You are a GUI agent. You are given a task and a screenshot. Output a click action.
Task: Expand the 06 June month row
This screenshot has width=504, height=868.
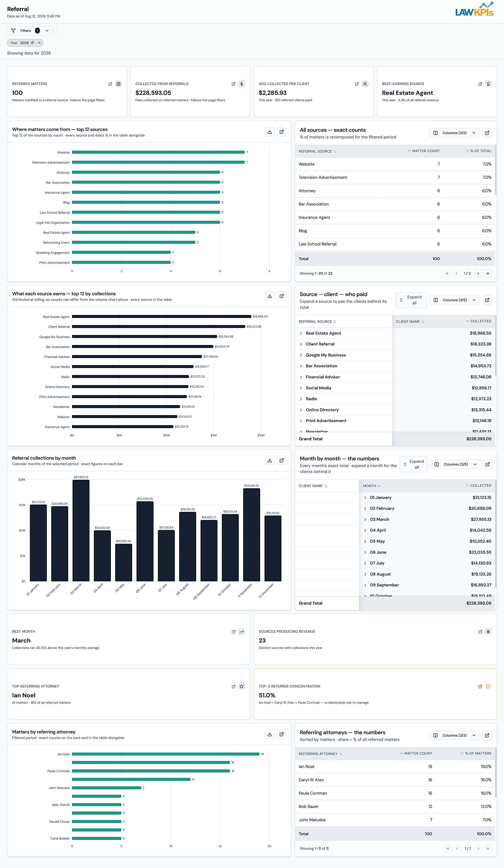pos(365,553)
